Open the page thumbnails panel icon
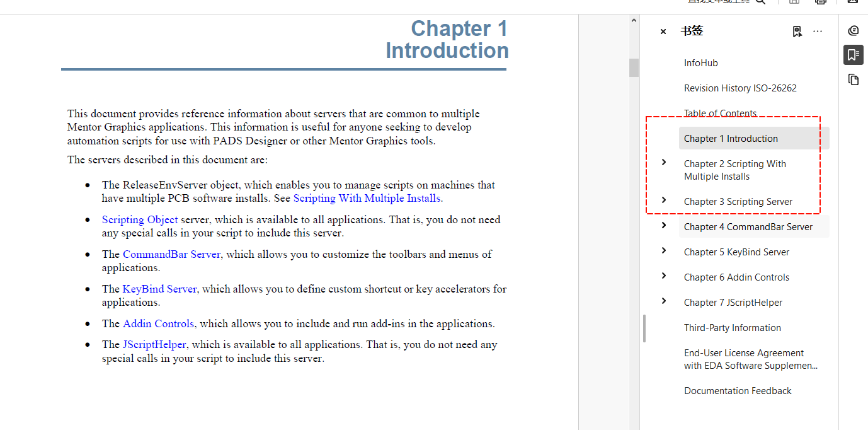This screenshot has width=868, height=430. [x=854, y=79]
